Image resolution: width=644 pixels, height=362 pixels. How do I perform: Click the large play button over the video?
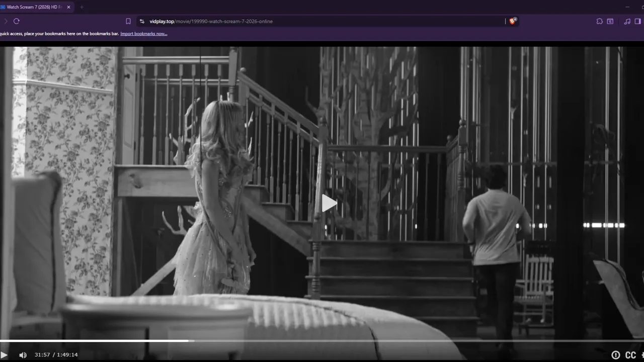tap(330, 203)
